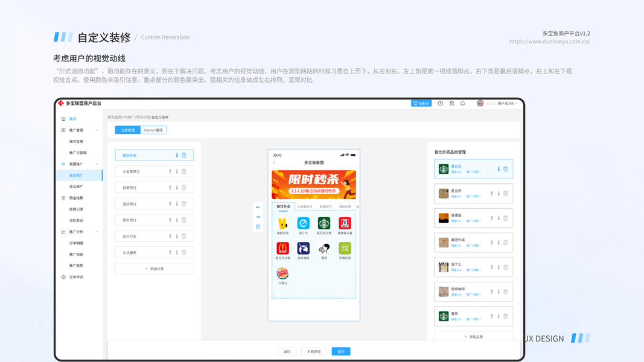Move 生活服务 category up
Screen dimensions: 644x362
(170, 252)
